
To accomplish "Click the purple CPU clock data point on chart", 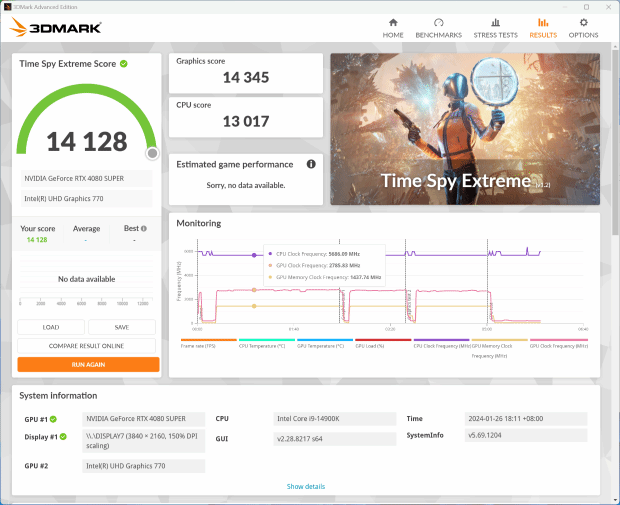I will [254, 255].
